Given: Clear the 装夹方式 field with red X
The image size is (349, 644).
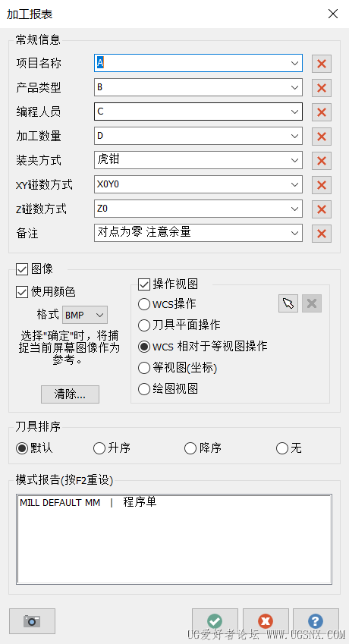Looking at the screenshot, I should pos(322,160).
